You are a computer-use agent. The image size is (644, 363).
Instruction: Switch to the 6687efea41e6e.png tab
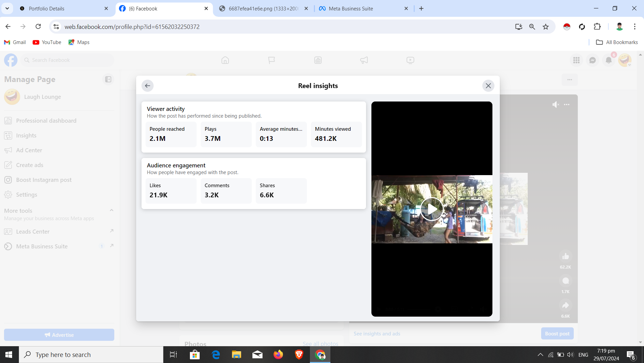(264, 9)
